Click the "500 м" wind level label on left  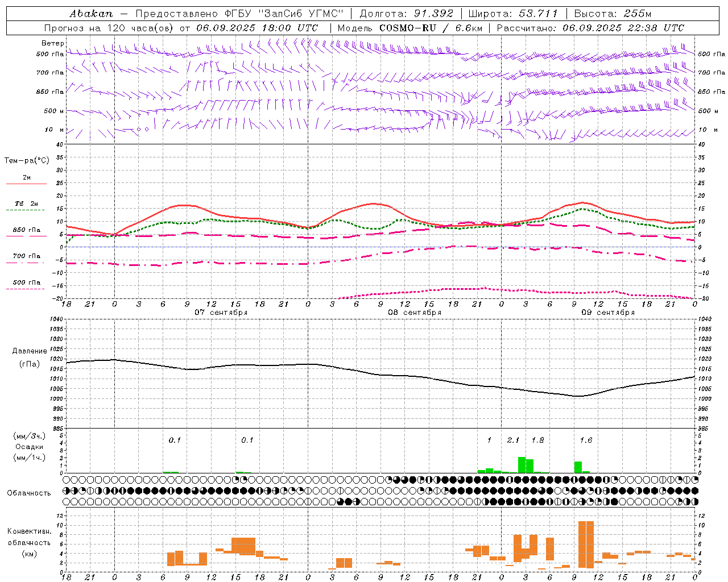pos(55,111)
